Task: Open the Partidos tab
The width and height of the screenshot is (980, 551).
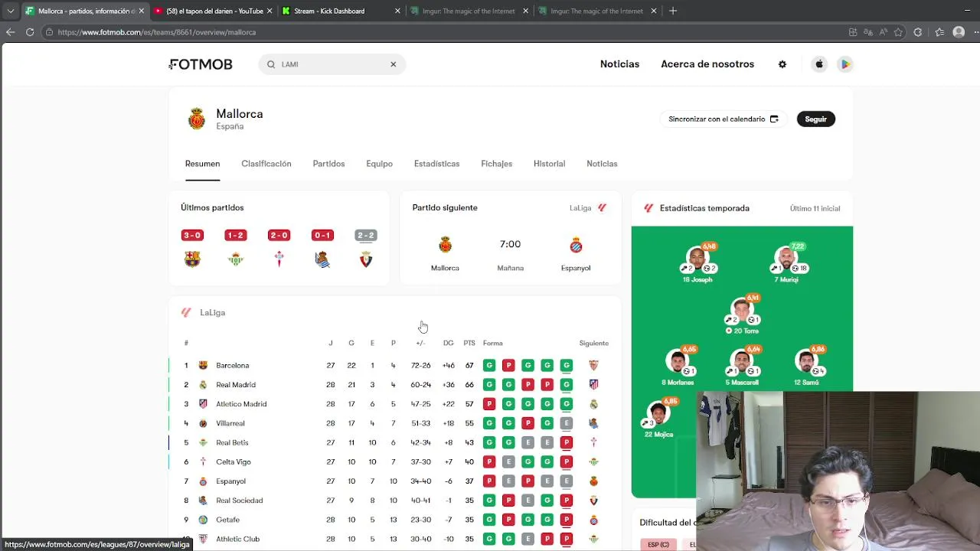Action: (x=328, y=164)
